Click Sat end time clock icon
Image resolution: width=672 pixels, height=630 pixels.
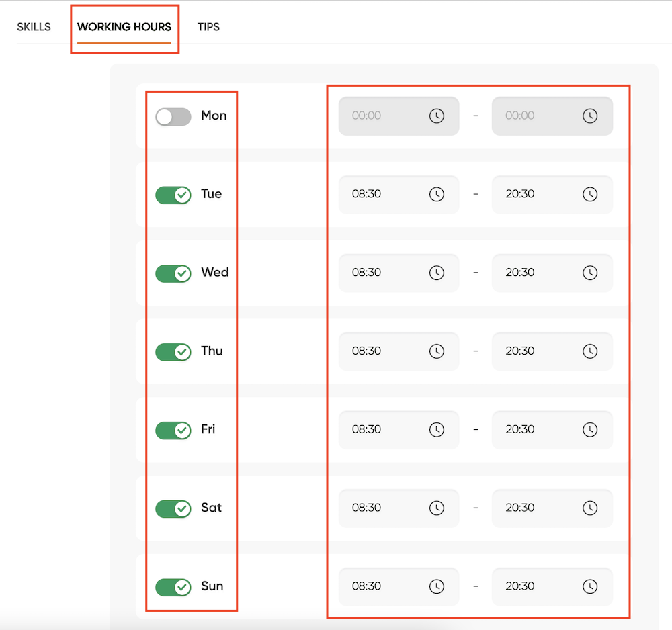590,508
